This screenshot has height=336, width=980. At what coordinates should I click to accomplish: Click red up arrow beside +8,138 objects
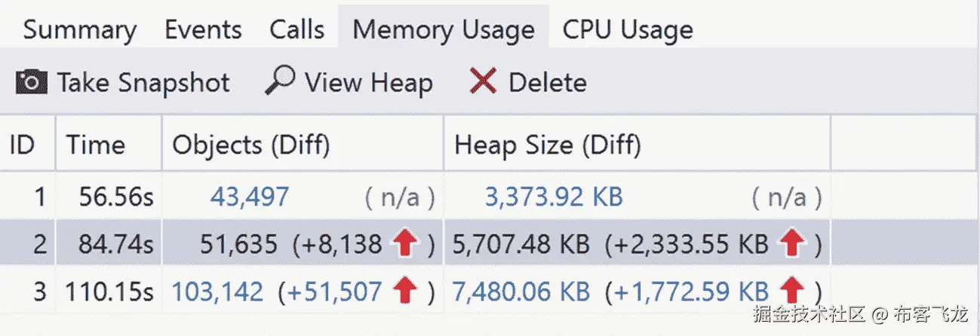coord(405,244)
